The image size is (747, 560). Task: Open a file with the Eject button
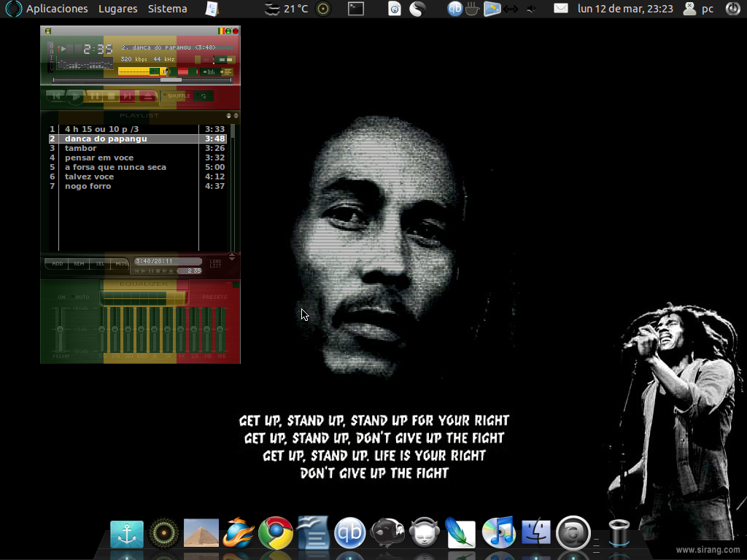tap(147, 96)
